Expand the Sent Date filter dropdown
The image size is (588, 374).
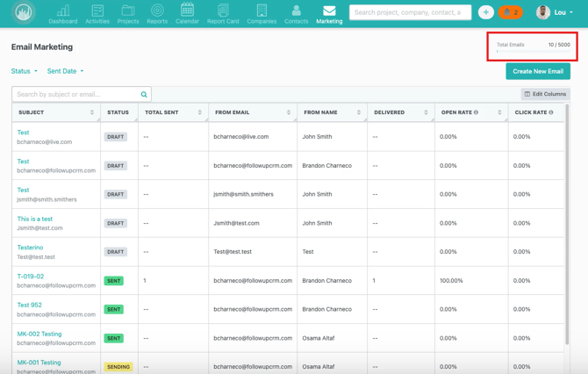pyautogui.click(x=65, y=71)
